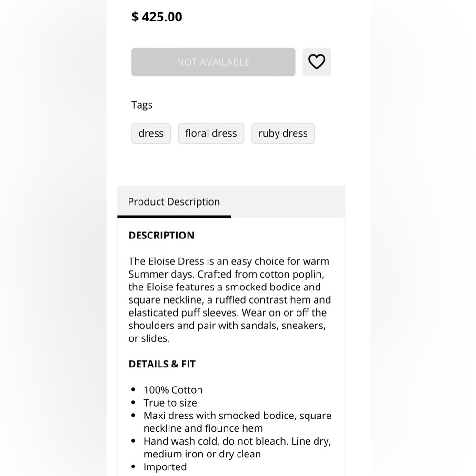Click the DESCRIPTION heading
Image resolution: width=476 pixels, height=476 pixels.
click(161, 235)
